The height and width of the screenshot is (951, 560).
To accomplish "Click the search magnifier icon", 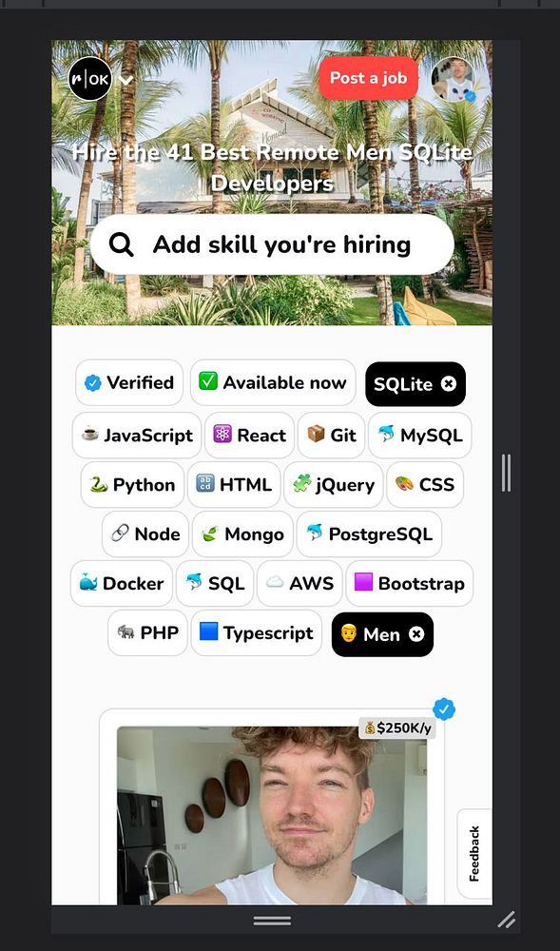I will (121, 245).
